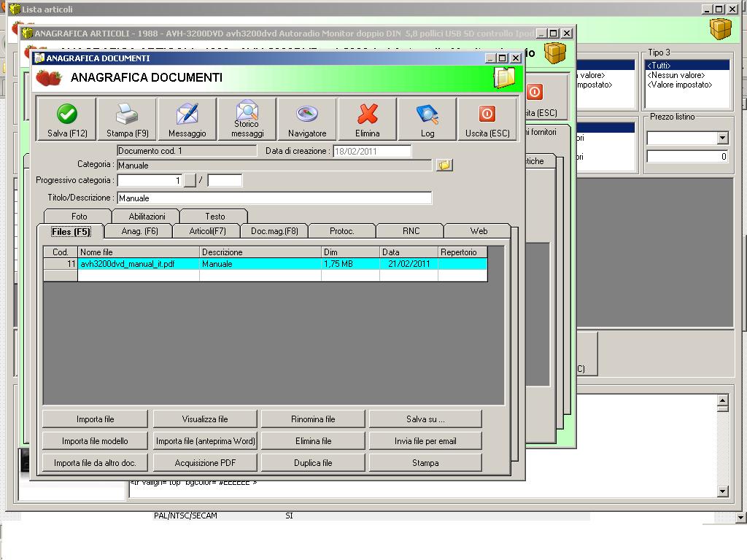
Task: Select <Valore impostato> in Tipo 3 list
Action: coord(687,85)
